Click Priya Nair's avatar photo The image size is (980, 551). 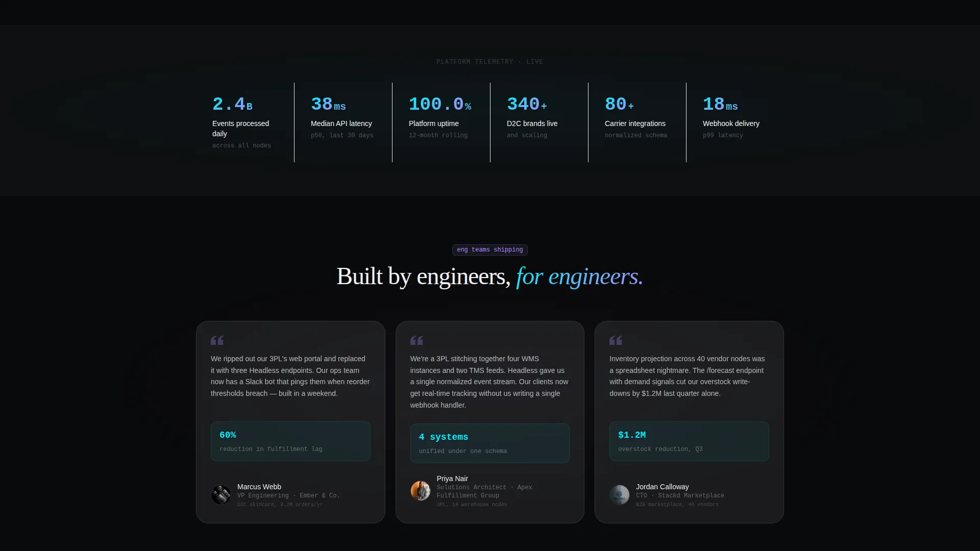(421, 491)
